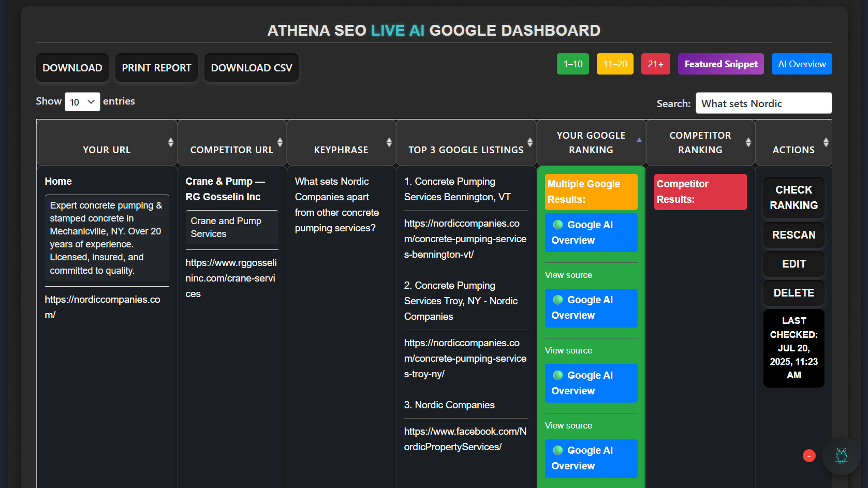Screen dimensions: 868x488
Task: Click the second View source link
Action: tap(568, 351)
